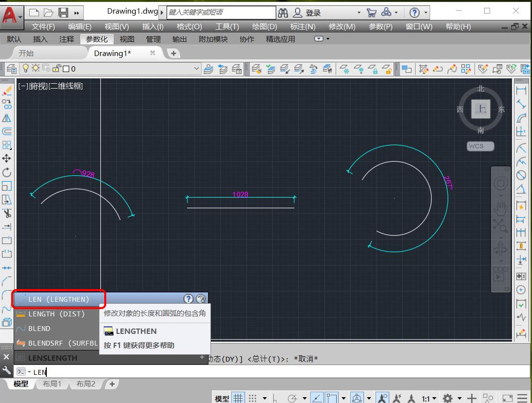
Task: Choose LEN (LENGTHEN) from command suggestions
Action: 58,299
